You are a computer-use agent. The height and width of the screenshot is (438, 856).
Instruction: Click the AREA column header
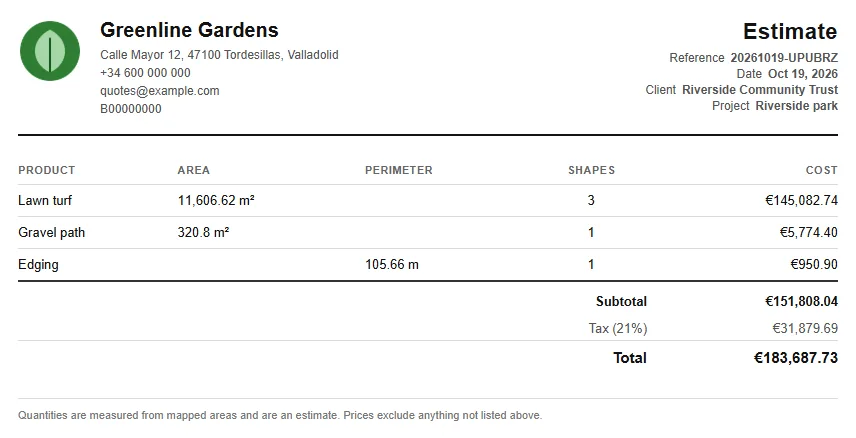(x=193, y=170)
